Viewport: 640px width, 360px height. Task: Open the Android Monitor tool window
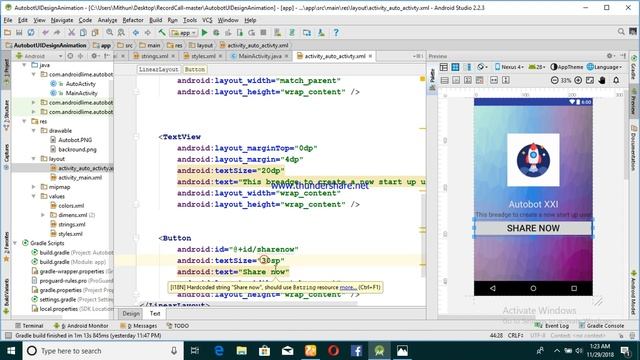point(81,326)
